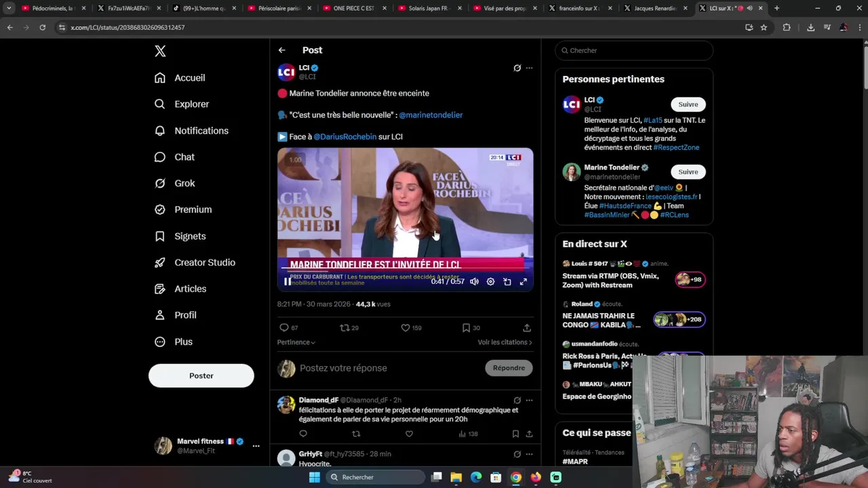Open Accueil home page
868x488 pixels.
click(180, 78)
